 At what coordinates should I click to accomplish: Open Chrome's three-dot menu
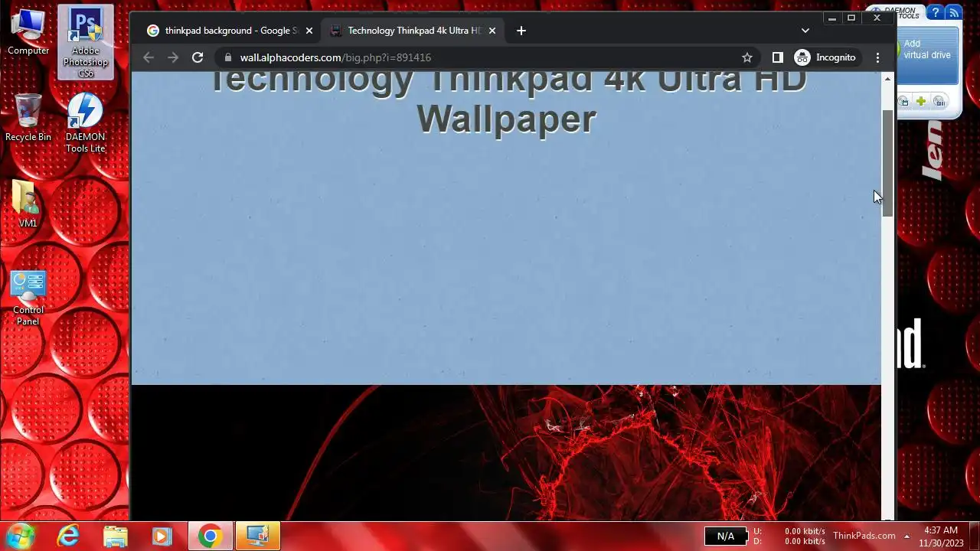tap(877, 57)
